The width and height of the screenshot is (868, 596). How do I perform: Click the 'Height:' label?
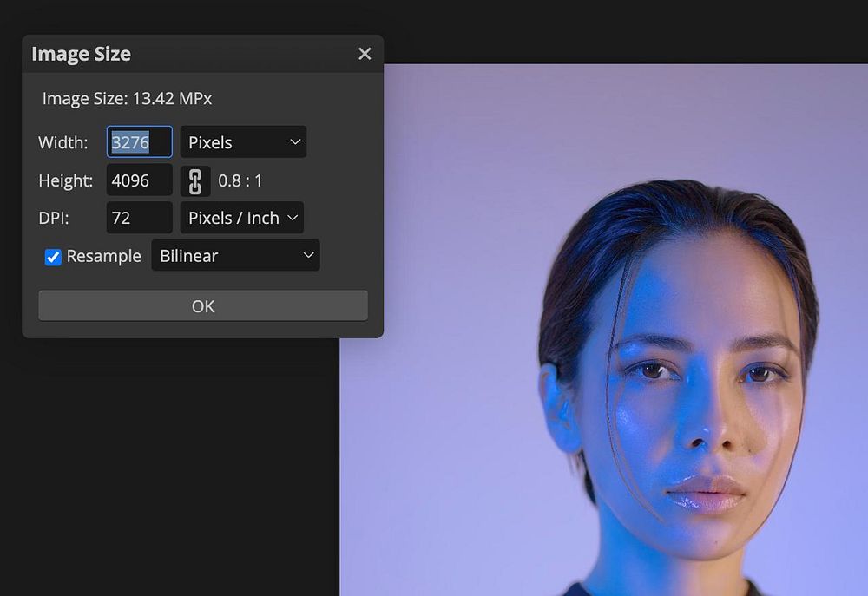(x=66, y=181)
